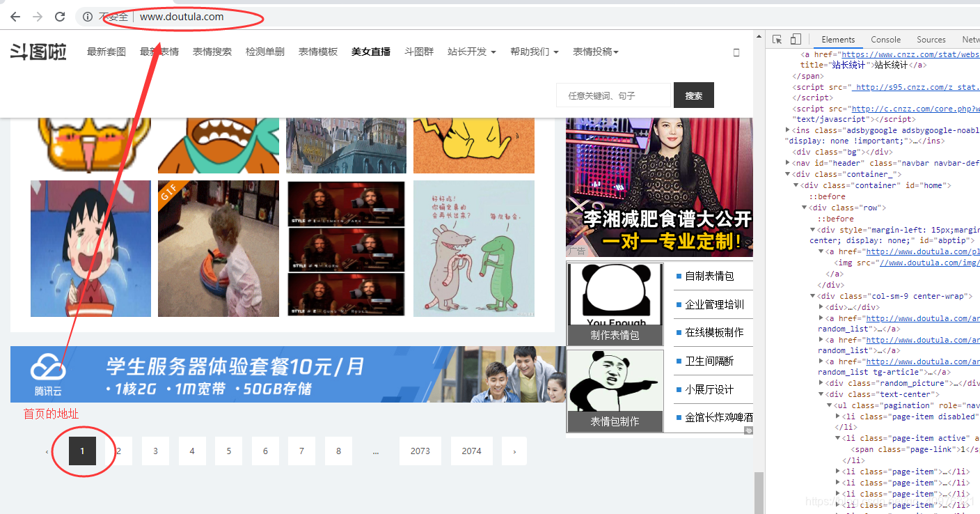This screenshot has height=514, width=980.
Task: Open 美女直播 in the navbar
Action: [x=371, y=52]
